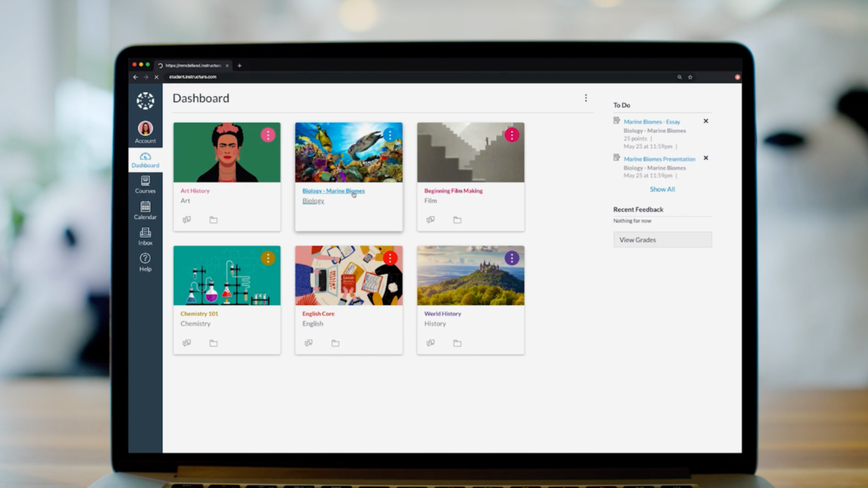Image resolution: width=868 pixels, height=488 pixels.
Task: Dismiss the Marine Biomes Presentation to-do item
Action: coord(705,158)
